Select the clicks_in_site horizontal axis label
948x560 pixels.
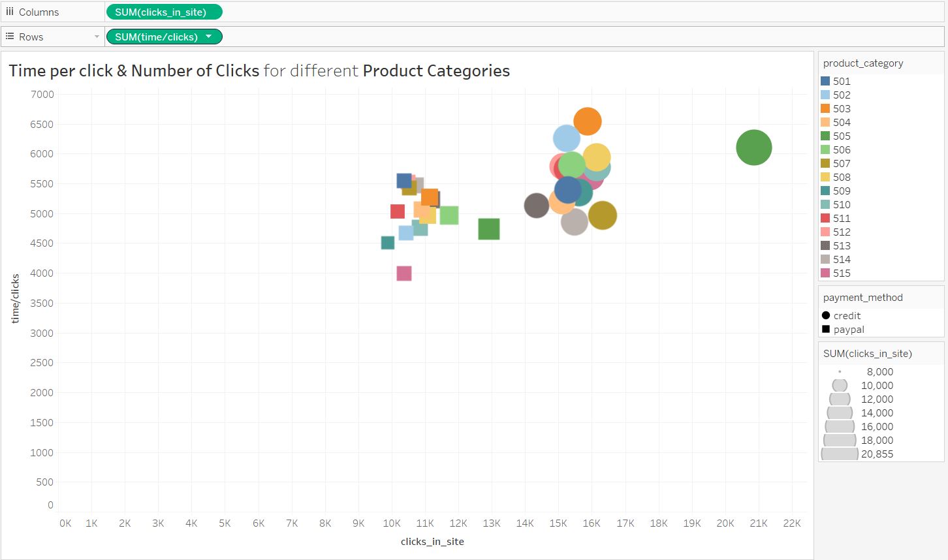coord(432,541)
